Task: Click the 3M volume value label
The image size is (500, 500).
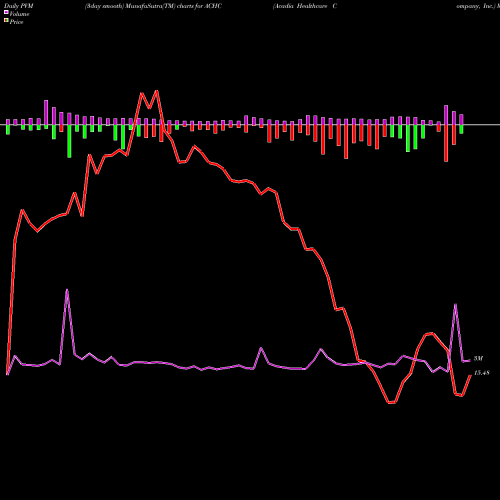Action: pos(478,359)
